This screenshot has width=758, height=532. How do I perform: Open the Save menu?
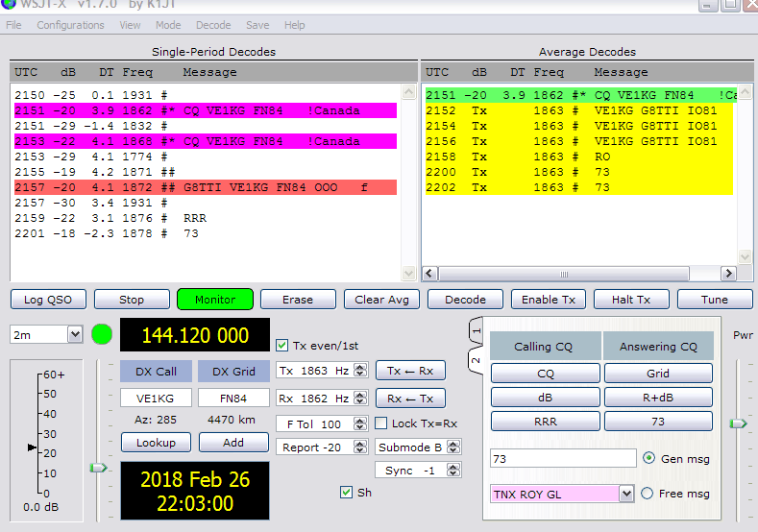point(257,25)
